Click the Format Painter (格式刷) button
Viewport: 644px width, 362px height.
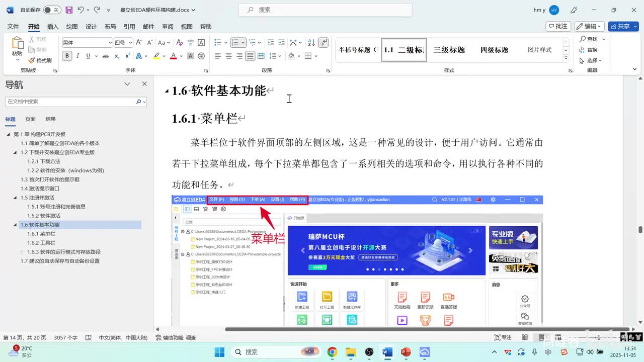click(x=40, y=60)
